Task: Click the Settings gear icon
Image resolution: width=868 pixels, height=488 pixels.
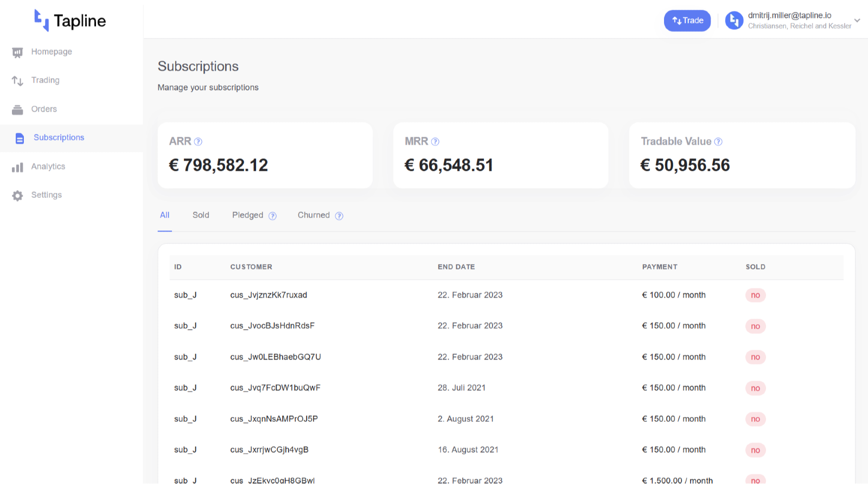Action: (x=17, y=196)
